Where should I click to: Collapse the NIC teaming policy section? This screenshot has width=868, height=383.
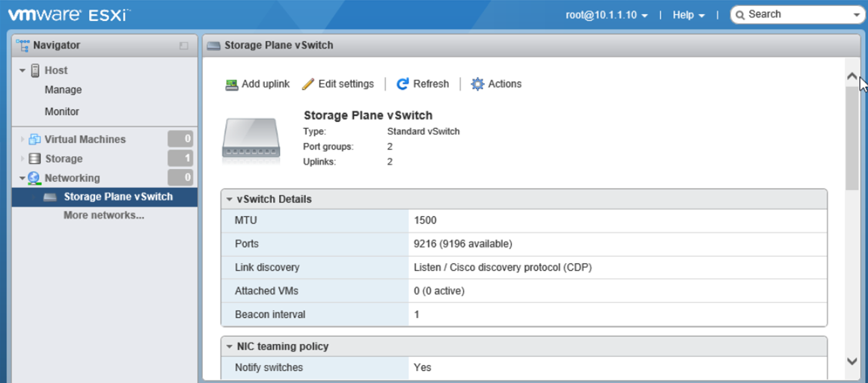click(x=230, y=347)
